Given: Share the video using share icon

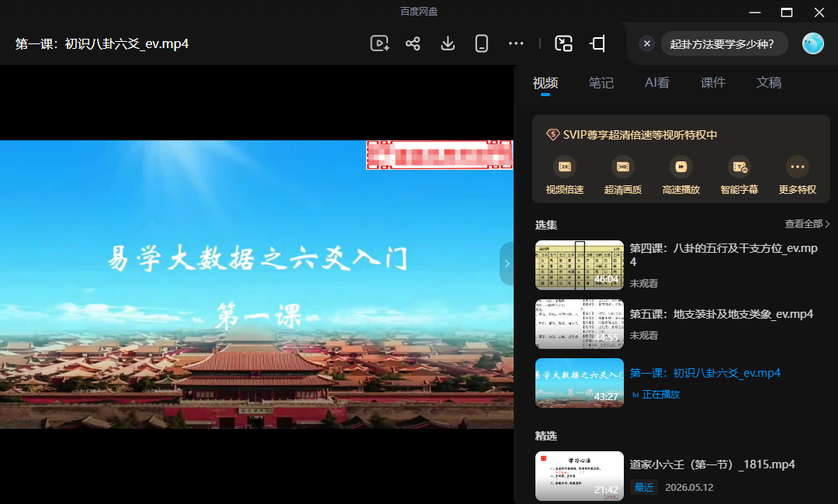Looking at the screenshot, I should tap(413, 43).
